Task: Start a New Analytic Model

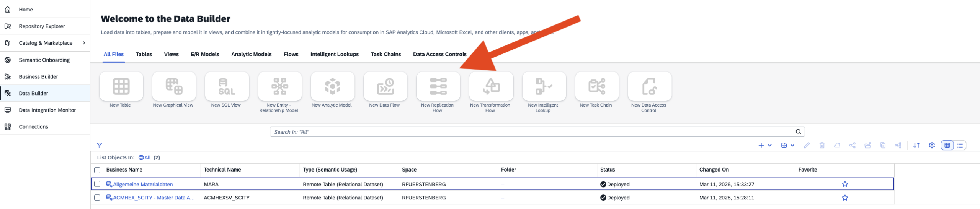Action: 332,86
